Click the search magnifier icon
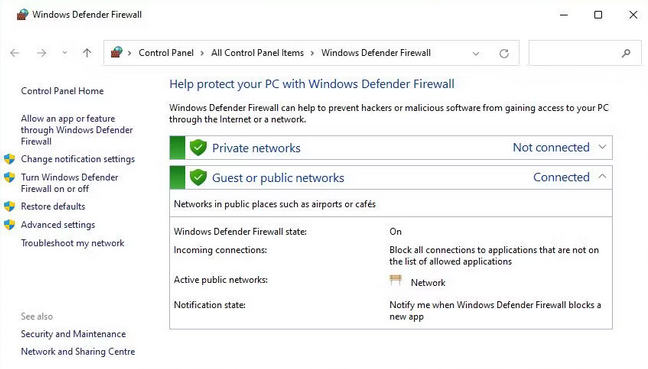648x369 pixels. (626, 53)
